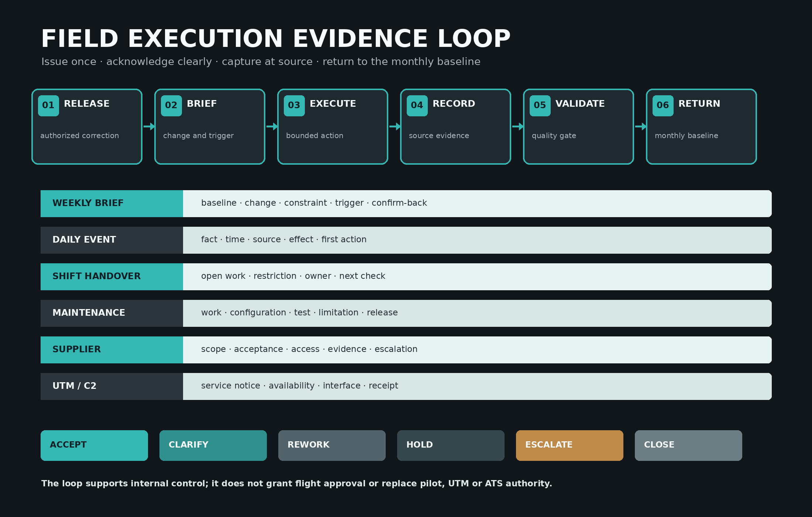
Task: Click the 04 step badge on Record
Action: (417, 106)
